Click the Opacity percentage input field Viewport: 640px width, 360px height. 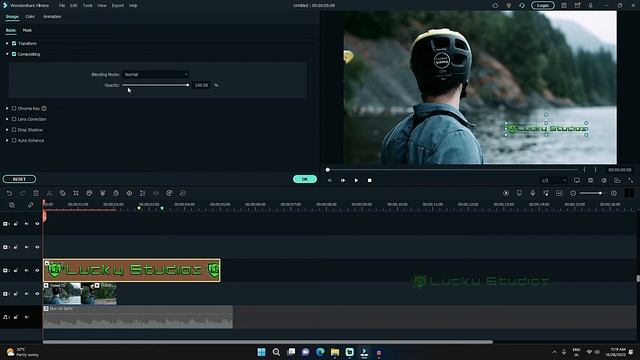coord(202,85)
